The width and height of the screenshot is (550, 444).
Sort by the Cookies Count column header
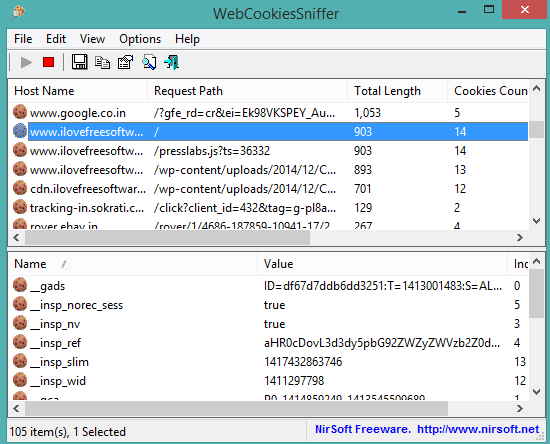coord(488,91)
